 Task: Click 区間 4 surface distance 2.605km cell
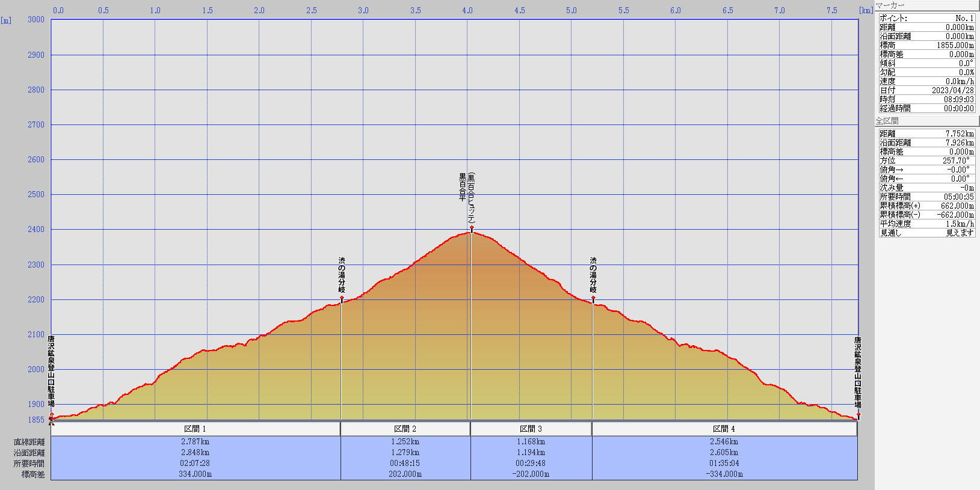724,453
